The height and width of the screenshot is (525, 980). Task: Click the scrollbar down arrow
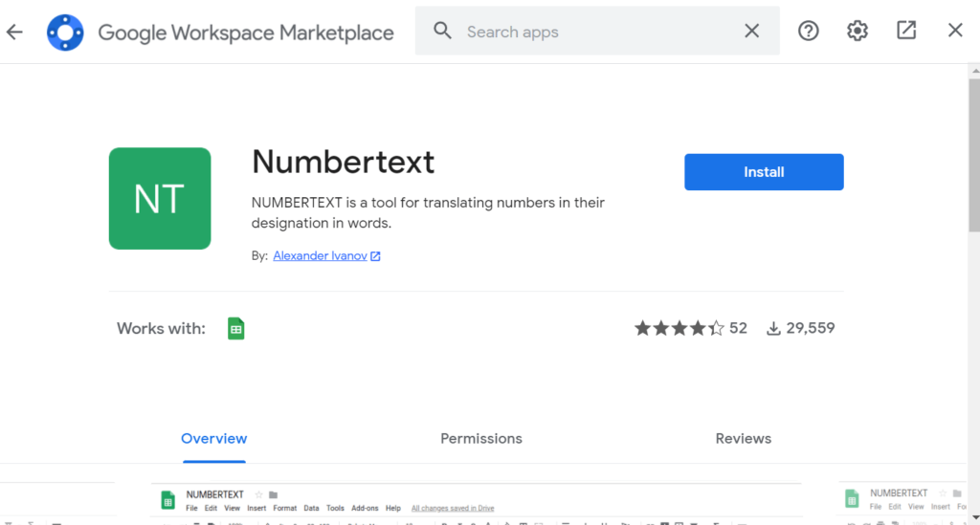974,518
